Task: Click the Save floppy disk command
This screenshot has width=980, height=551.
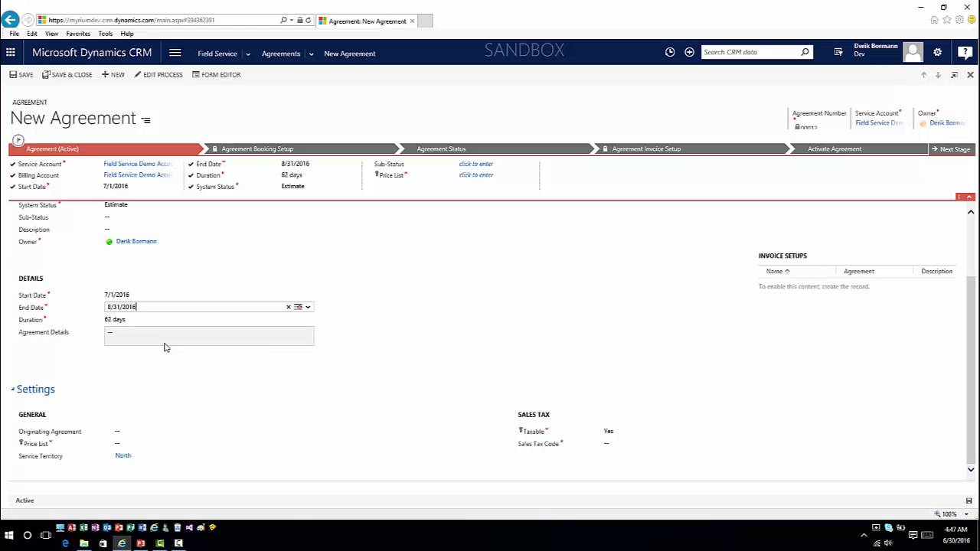Action: [21, 75]
